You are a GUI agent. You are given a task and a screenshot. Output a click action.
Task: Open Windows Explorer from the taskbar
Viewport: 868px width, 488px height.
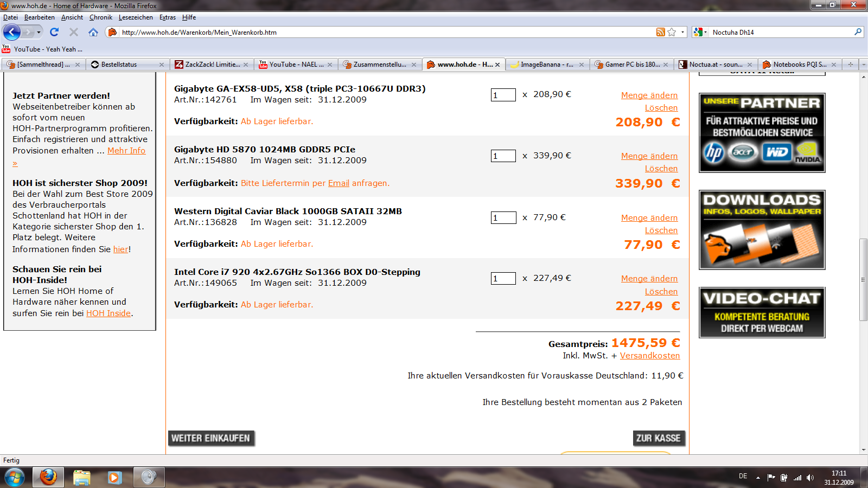[82, 478]
